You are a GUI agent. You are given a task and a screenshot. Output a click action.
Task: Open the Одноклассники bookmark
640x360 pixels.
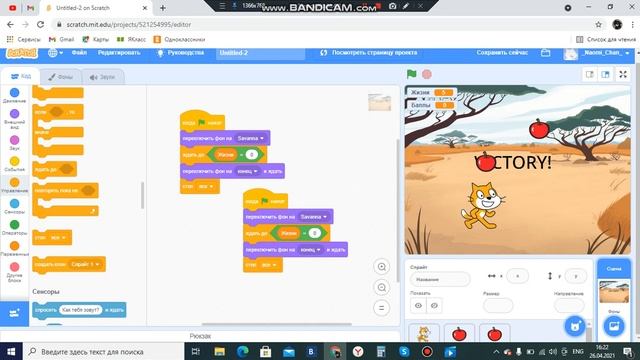pyautogui.click(x=179, y=39)
